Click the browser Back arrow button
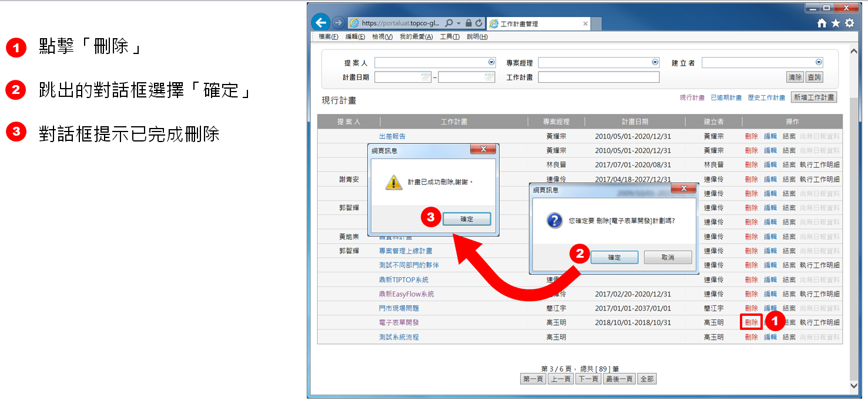This screenshot has width=868, height=408. (320, 23)
